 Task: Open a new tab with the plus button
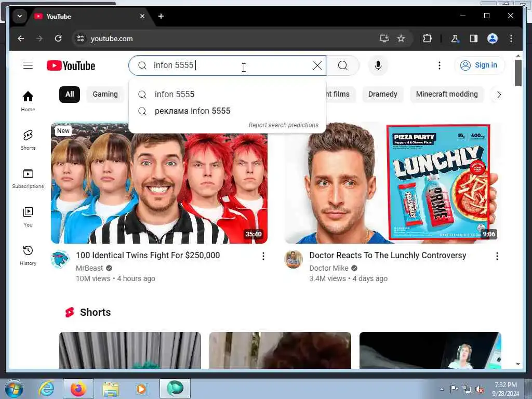tap(161, 16)
